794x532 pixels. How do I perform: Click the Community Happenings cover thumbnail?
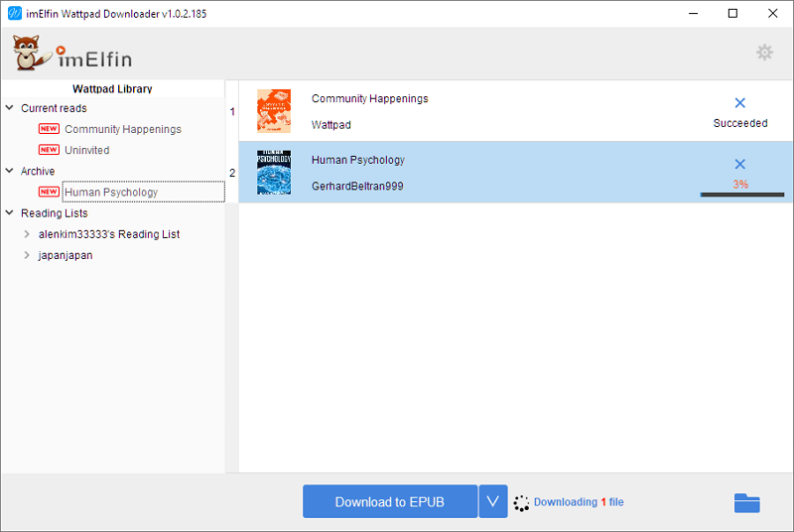click(x=274, y=111)
